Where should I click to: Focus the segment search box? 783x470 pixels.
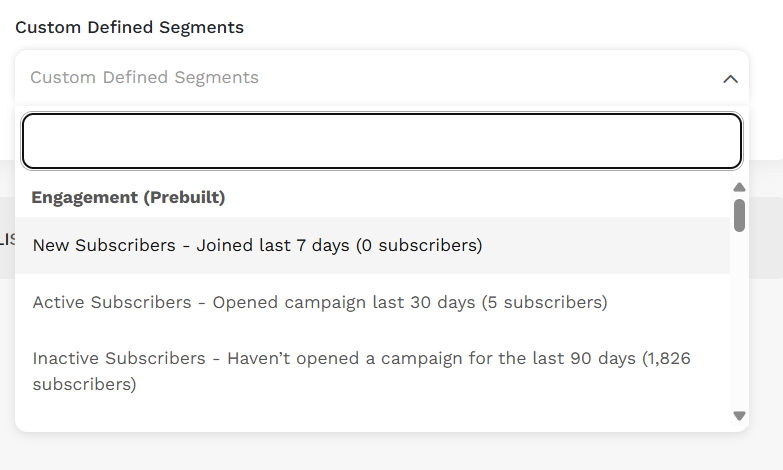pyautogui.click(x=381, y=141)
